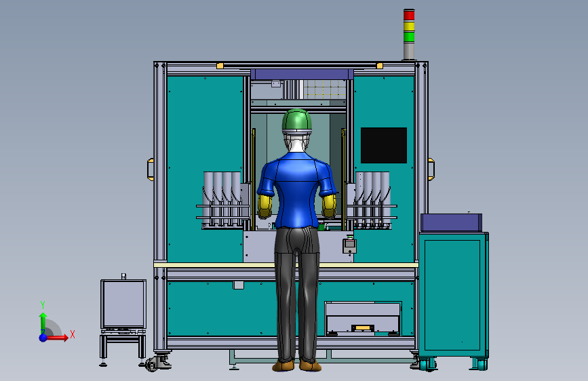Select the black monitor screen on right panel
Viewport: 588px width, 381px height.
(384, 145)
